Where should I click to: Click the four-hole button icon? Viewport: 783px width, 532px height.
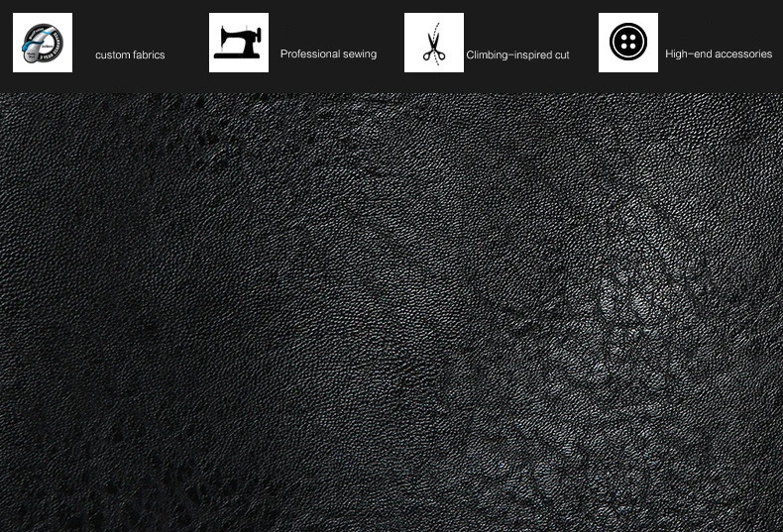click(x=628, y=43)
